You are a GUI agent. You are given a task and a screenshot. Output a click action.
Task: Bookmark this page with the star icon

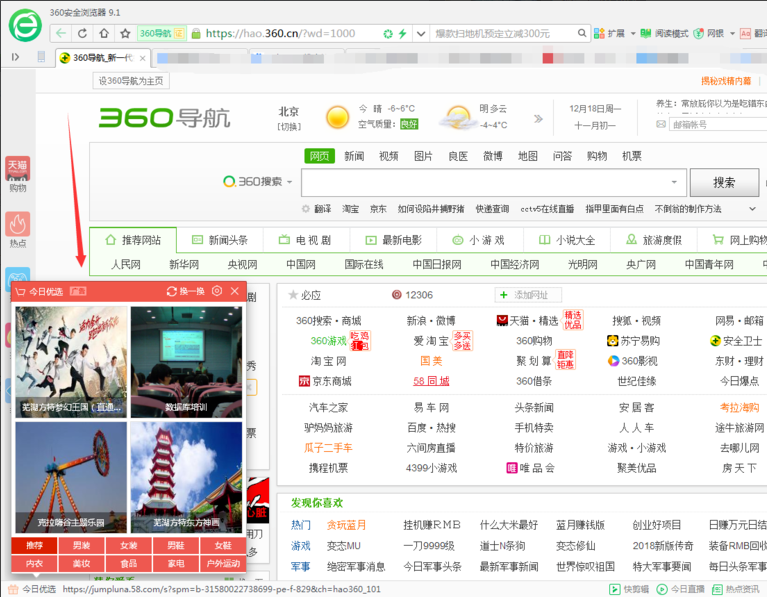(125, 33)
